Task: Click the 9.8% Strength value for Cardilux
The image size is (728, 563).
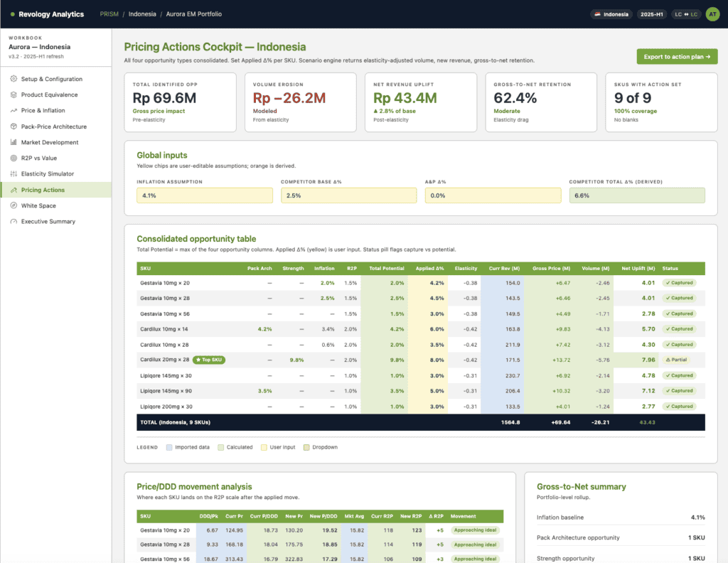Action: pos(296,360)
